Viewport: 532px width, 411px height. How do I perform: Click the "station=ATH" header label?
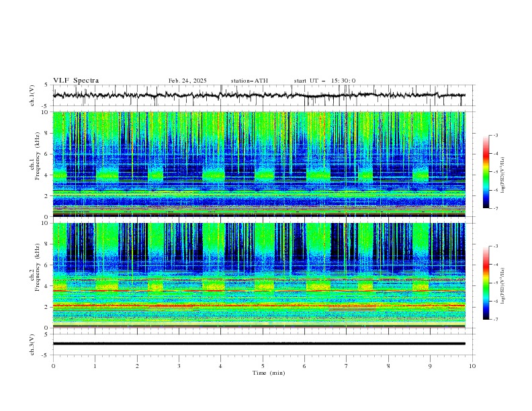point(249,81)
